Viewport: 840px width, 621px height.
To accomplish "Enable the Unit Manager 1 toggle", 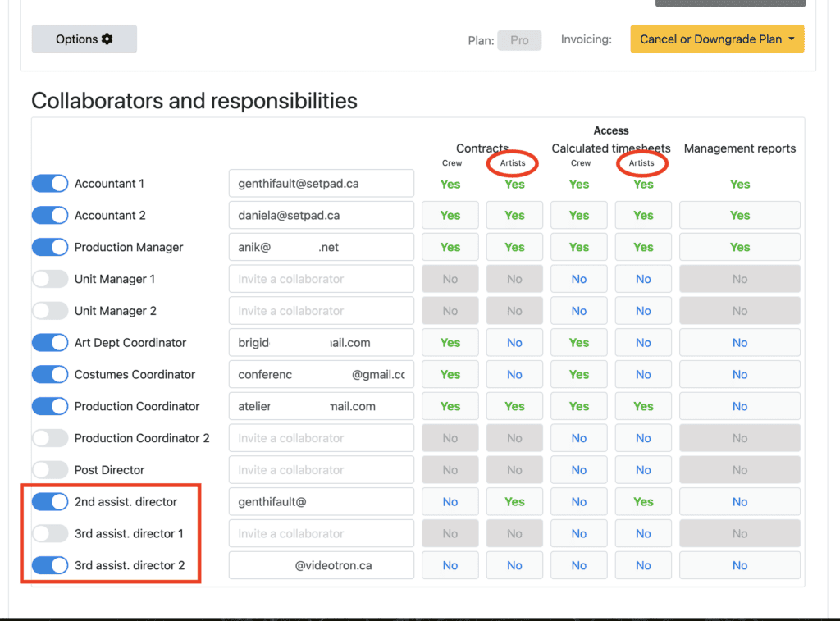I will 50,279.
